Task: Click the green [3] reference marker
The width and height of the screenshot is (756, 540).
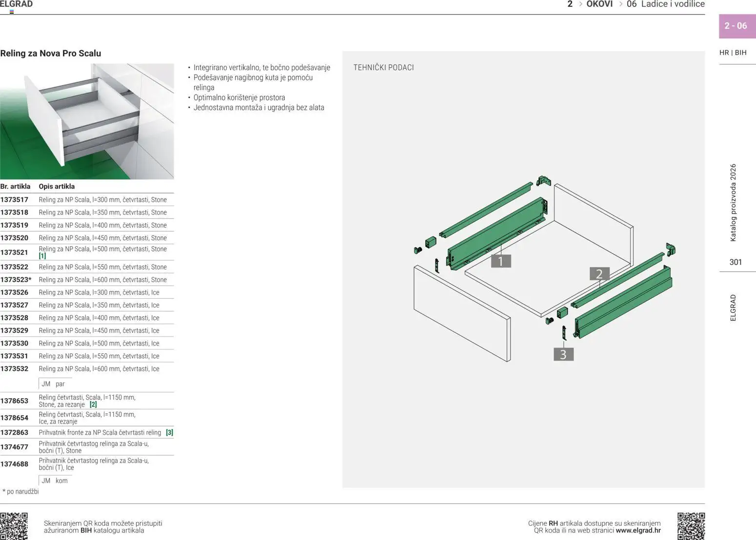Action: pos(169,433)
